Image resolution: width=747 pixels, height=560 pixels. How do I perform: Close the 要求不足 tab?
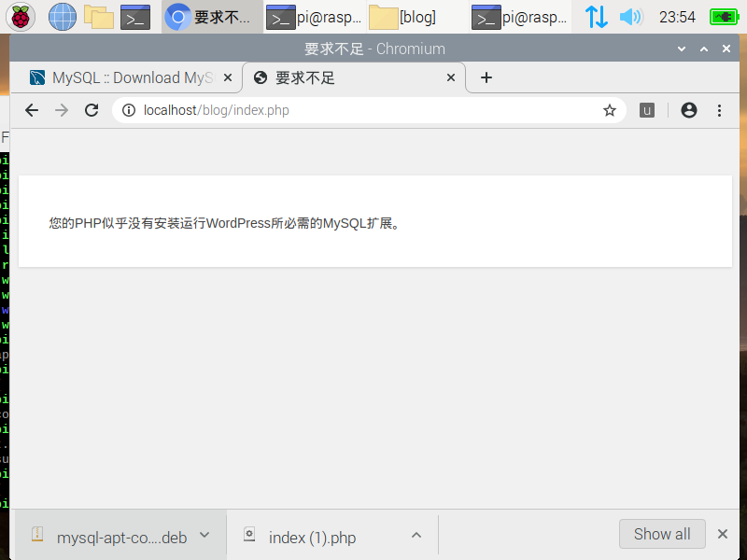pyautogui.click(x=452, y=77)
